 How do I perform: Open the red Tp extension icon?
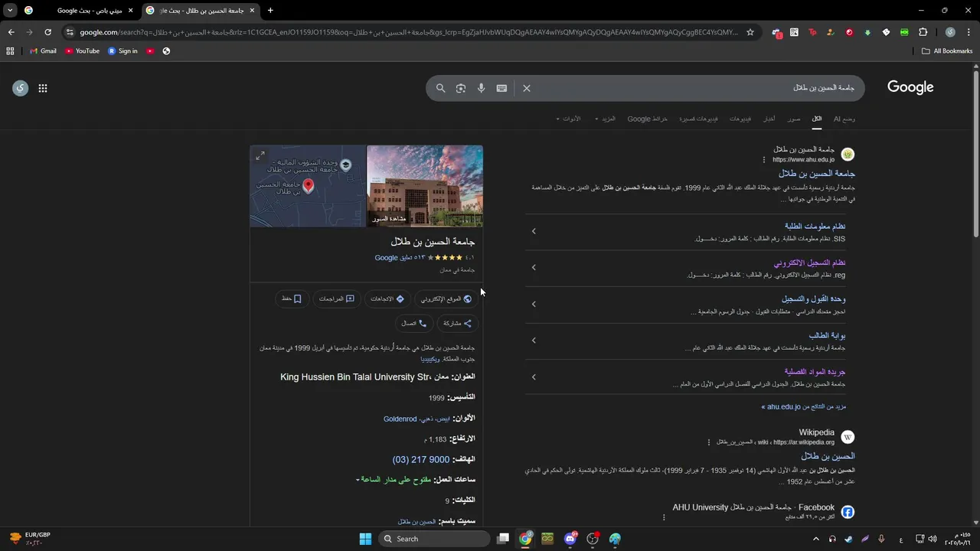pyautogui.click(x=812, y=32)
